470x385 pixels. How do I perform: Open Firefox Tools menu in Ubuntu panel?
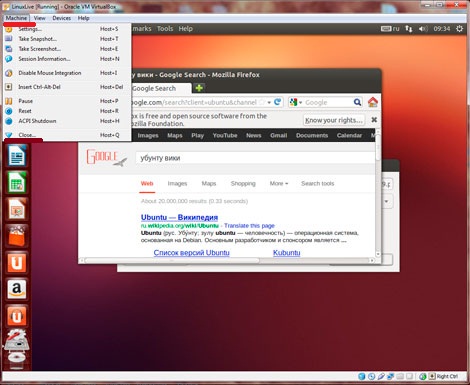165,29
